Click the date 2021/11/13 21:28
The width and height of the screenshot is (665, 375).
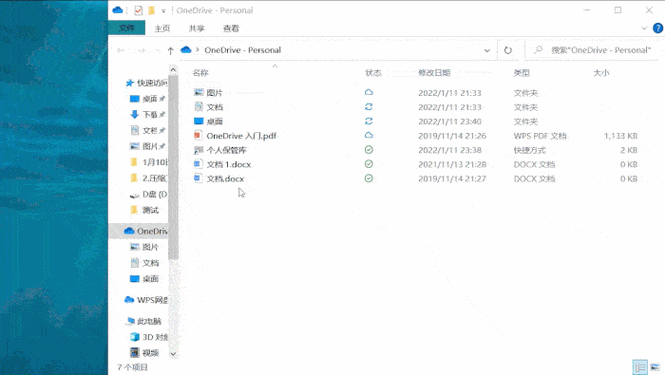tap(452, 165)
